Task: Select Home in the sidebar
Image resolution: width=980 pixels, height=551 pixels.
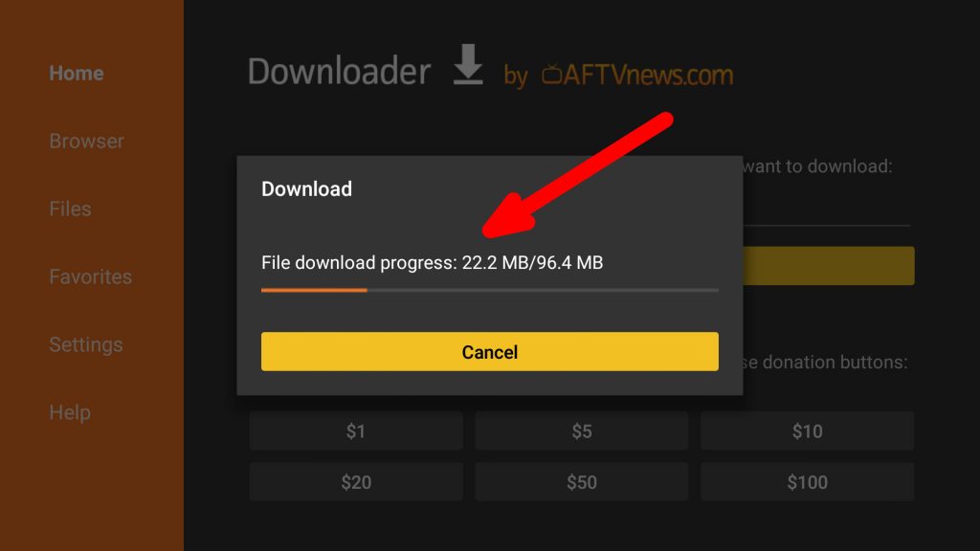Action: coord(77,73)
